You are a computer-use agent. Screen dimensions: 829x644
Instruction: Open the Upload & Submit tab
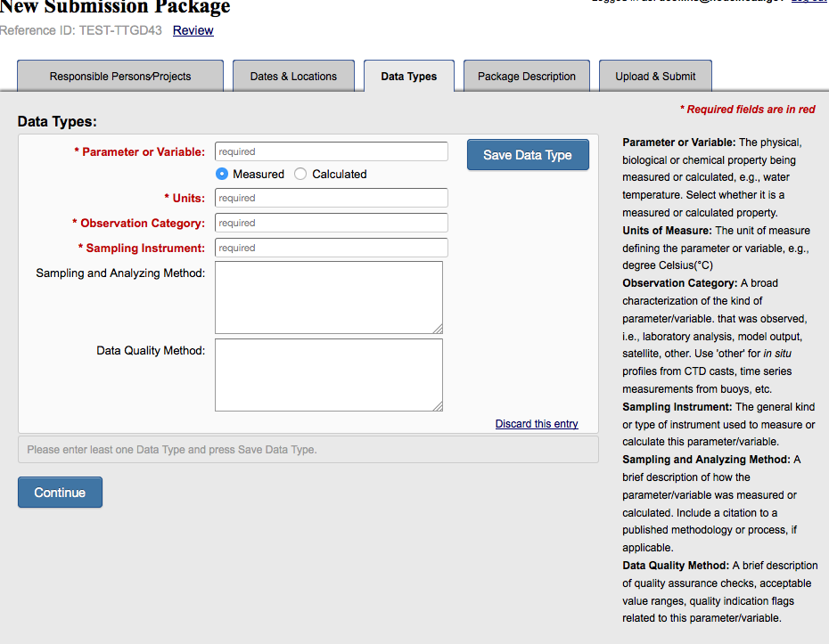(655, 76)
